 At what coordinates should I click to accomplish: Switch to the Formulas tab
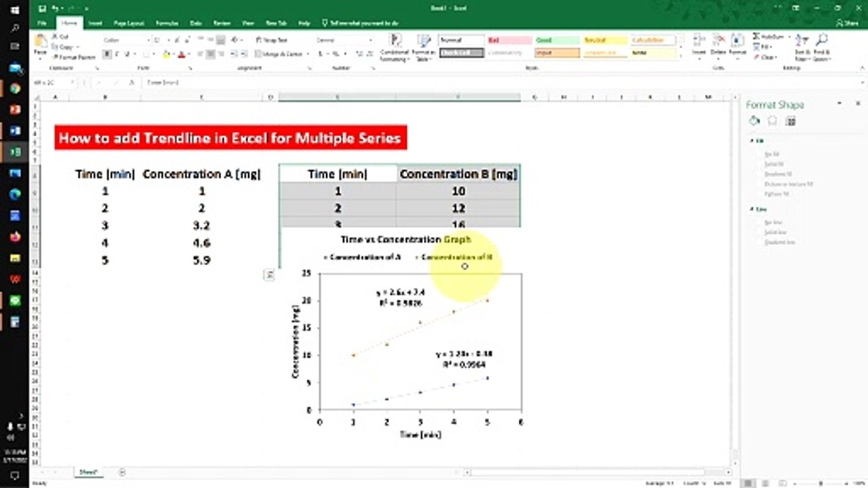click(x=167, y=23)
